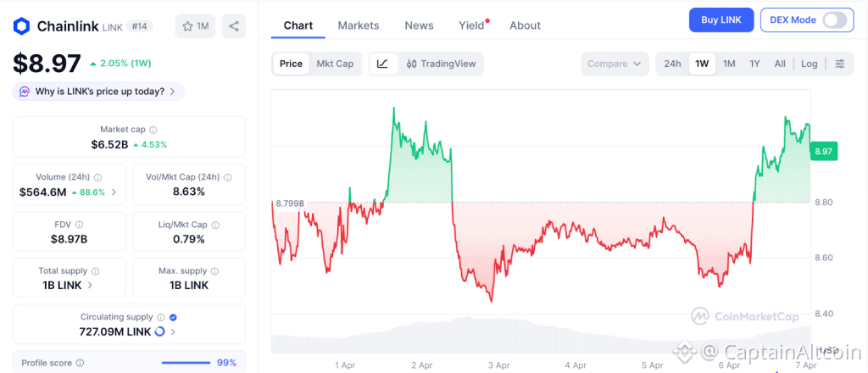Viewport: 868px width, 373px height.
Task: Click the Buy LINK button
Action: [x=721, y=19]
